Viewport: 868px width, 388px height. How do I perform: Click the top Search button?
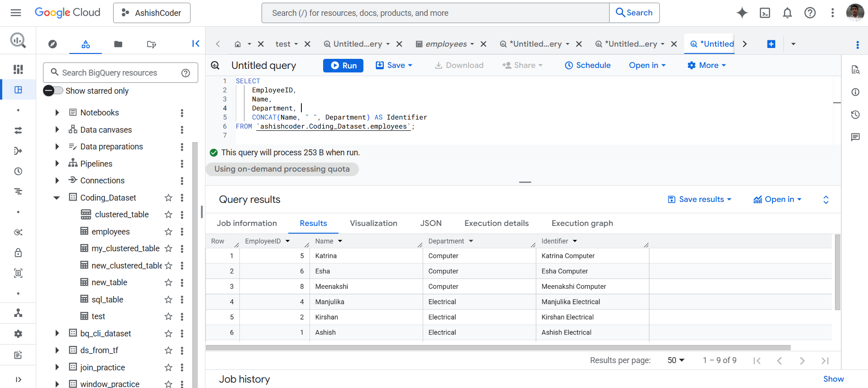(634, 13)
